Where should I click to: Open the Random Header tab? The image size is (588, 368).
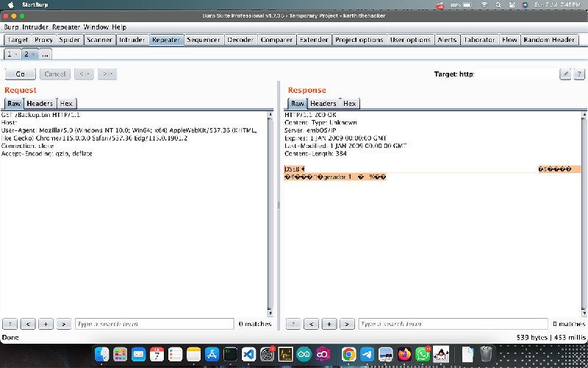(549, 40)
